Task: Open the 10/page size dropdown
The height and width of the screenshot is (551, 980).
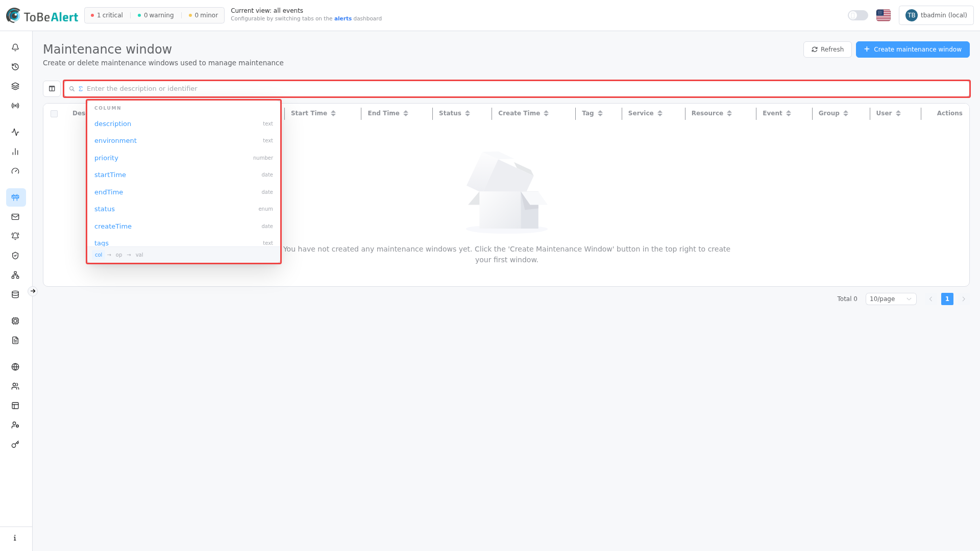Action: (891, 299)
